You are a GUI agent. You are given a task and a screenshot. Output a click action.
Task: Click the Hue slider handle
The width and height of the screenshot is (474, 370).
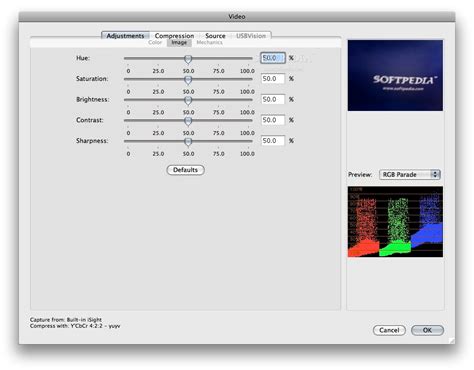pos(188,59)
